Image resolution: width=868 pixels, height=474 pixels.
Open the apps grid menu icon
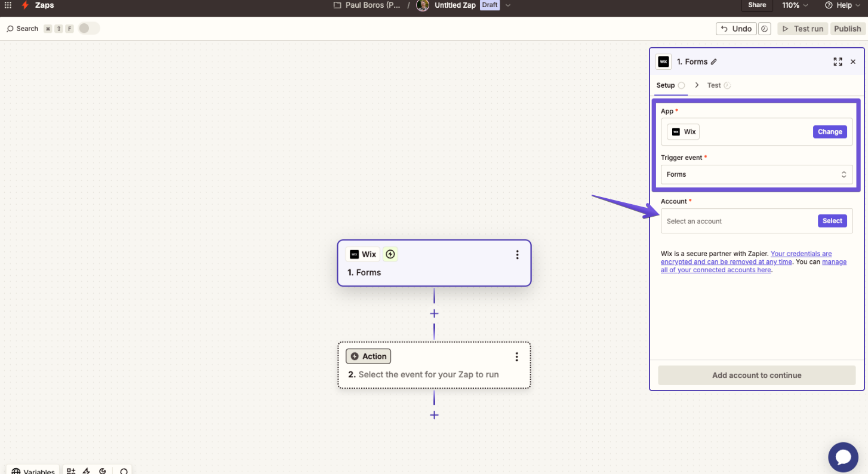[8, 5]
